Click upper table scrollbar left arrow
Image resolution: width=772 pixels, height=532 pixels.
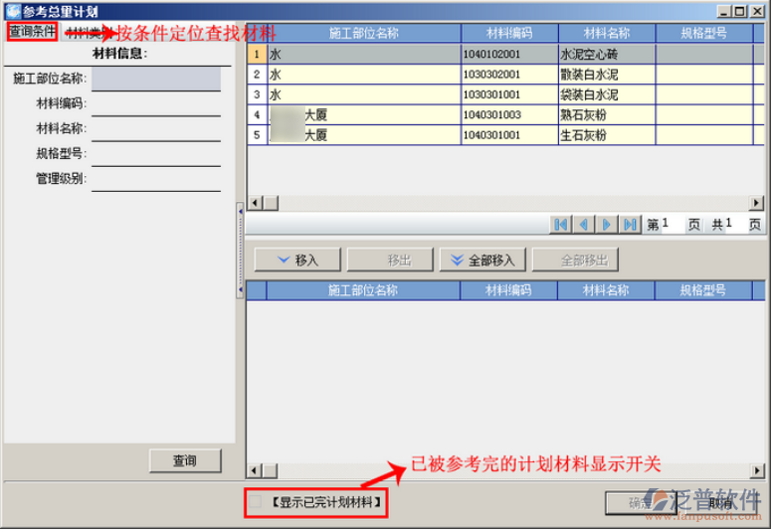tap(255, 203)
